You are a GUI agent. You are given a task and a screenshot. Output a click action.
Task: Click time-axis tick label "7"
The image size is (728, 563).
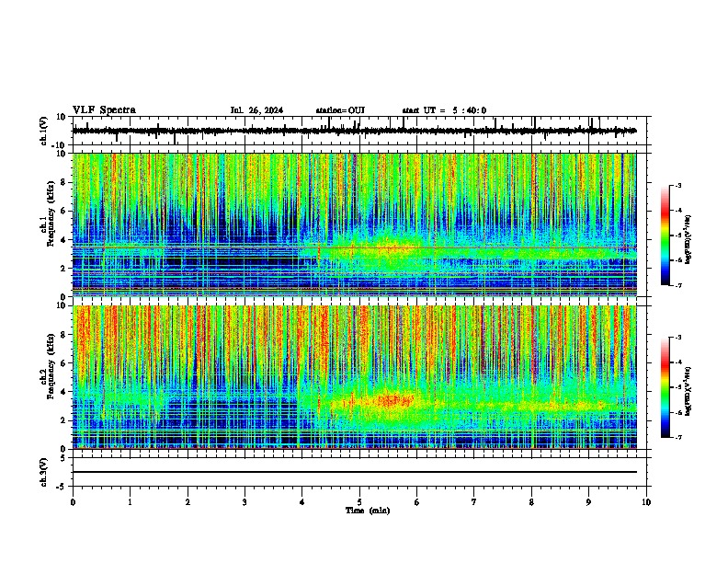[474, 502]
